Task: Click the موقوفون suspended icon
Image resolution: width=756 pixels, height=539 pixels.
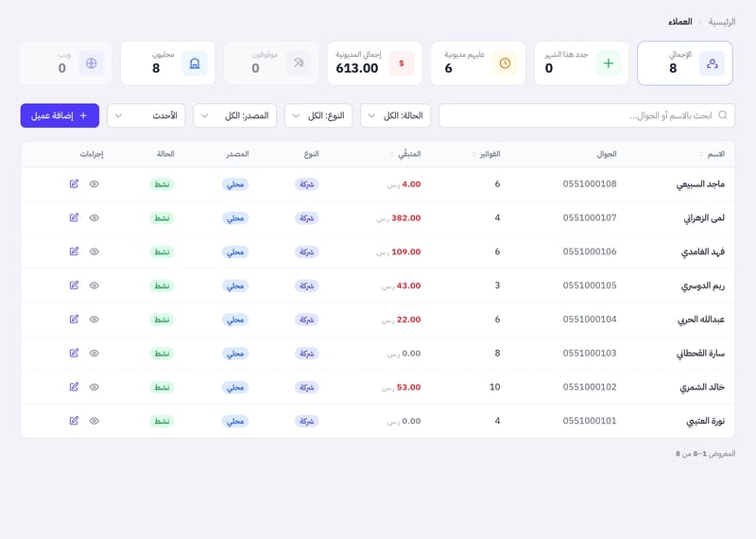Action: [x=298, y=63]
